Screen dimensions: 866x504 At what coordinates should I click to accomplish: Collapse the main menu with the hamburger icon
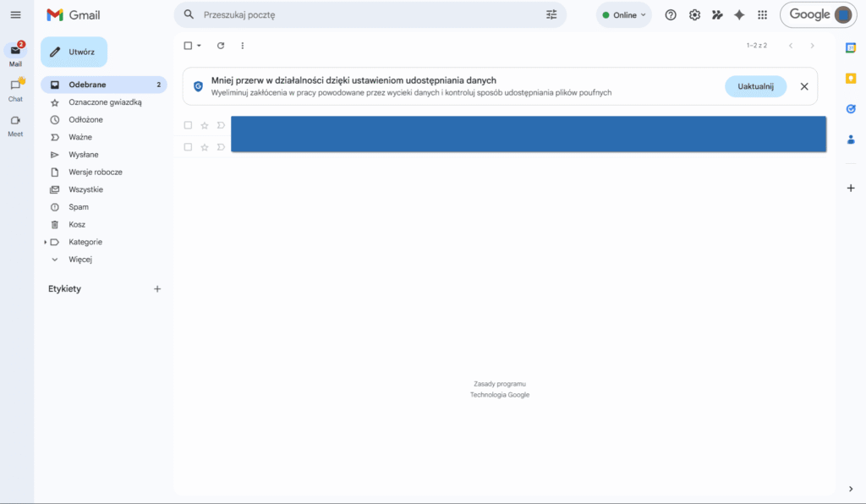coord(15,14)
